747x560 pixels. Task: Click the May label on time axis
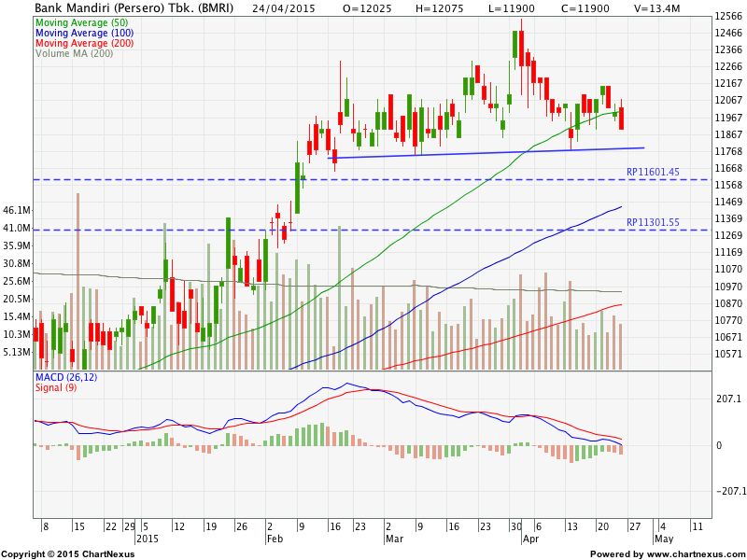pos(663,539)
